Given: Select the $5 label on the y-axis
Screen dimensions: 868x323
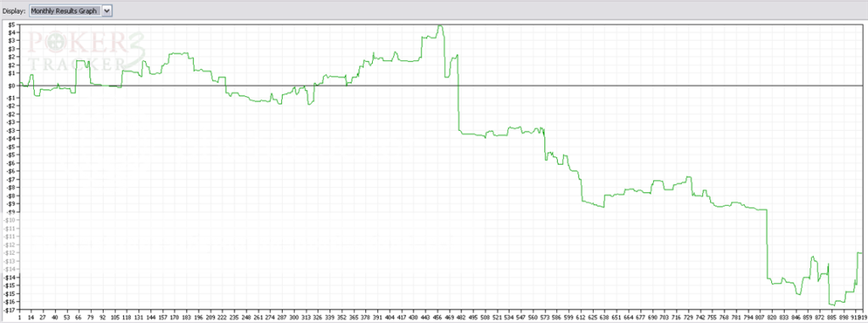Looking at the screenshot, I should [11, 25].
